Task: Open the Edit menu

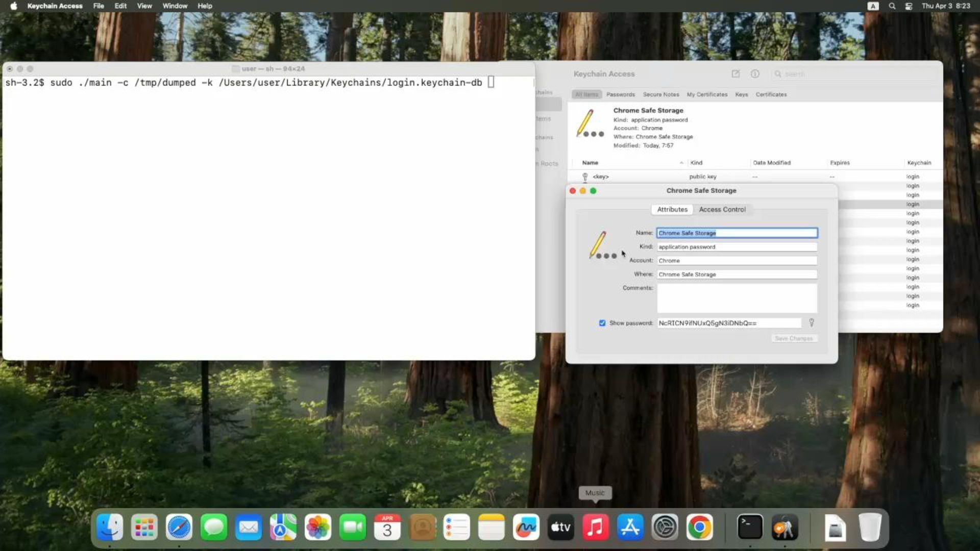Action: coord(120,6)
